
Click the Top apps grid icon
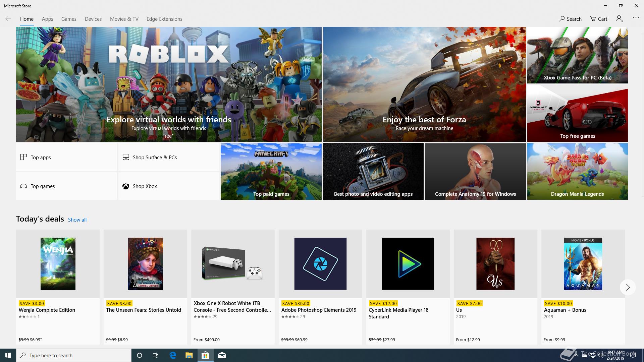point(23,157)
